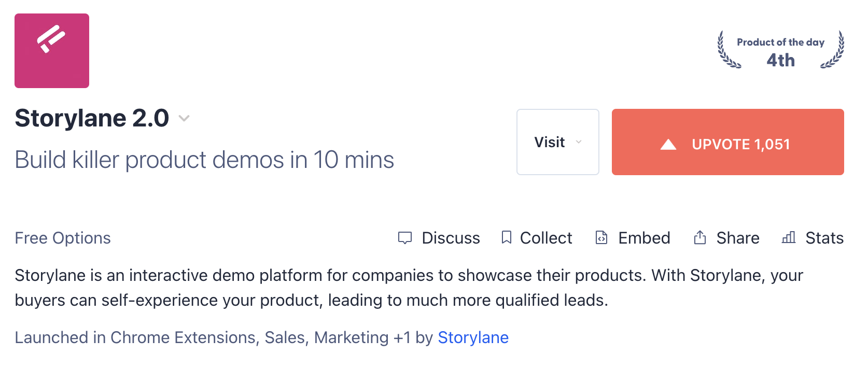Click the right laurel wreath icon
Image resolution: width=868 pixels, height=369 pixels.
[x=833, y=50]
